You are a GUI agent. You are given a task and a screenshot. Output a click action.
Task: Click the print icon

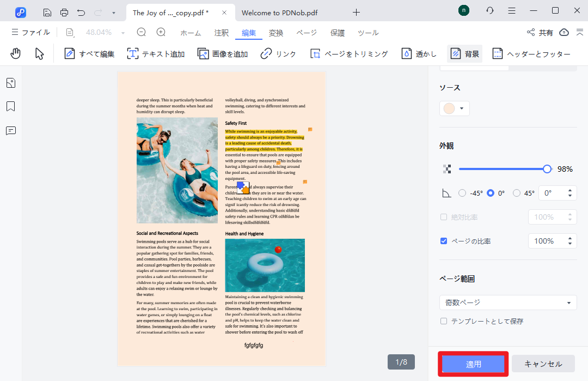[x=64, y=12]
